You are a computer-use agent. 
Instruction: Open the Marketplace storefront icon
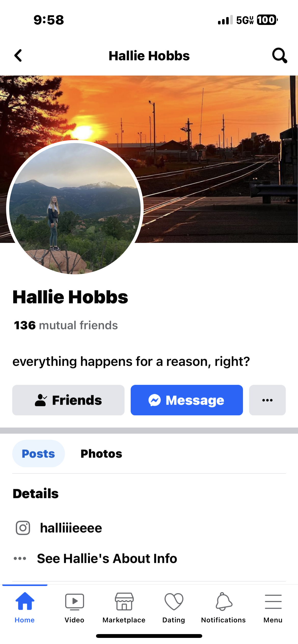click(124, 601)
